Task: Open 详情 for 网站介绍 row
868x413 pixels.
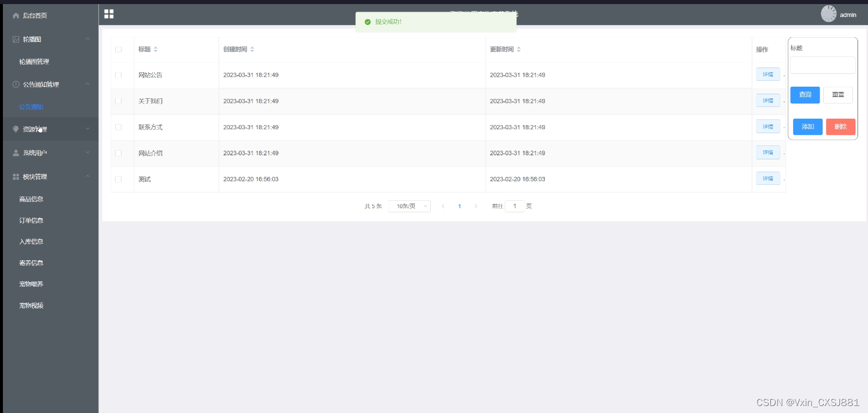Action: click(x=768, y=152)
